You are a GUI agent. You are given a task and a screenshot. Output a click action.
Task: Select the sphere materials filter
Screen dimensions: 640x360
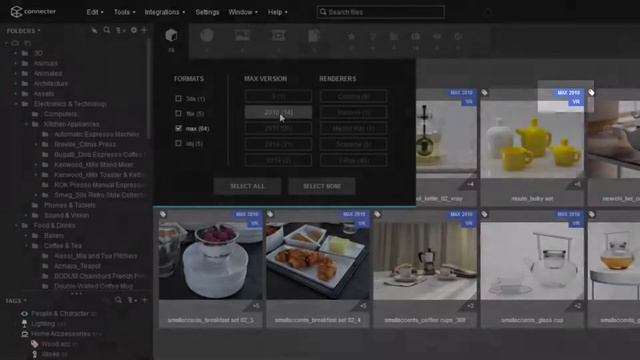click(207, 36)
